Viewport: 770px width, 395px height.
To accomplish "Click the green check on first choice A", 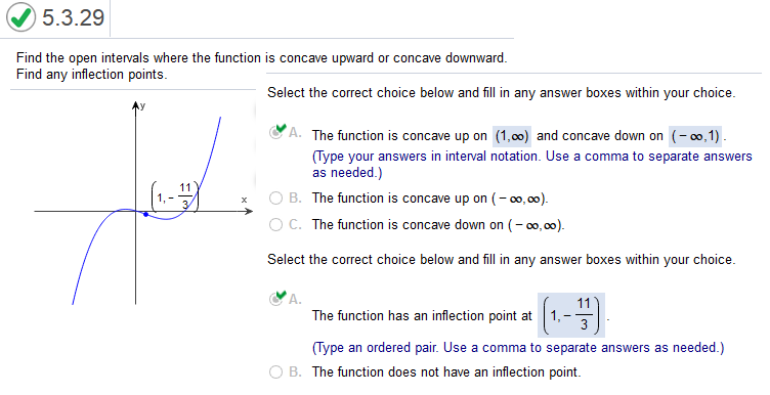I will click(280, 128).
